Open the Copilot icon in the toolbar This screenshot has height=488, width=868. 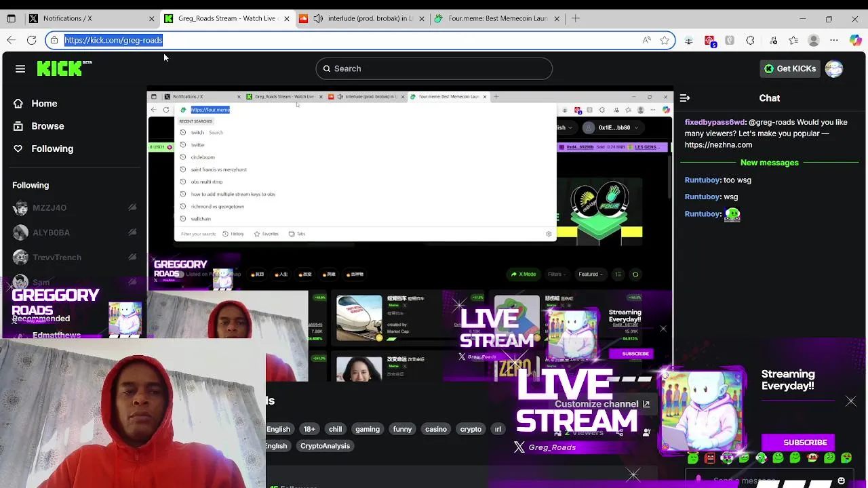click(x=856, y=40)
